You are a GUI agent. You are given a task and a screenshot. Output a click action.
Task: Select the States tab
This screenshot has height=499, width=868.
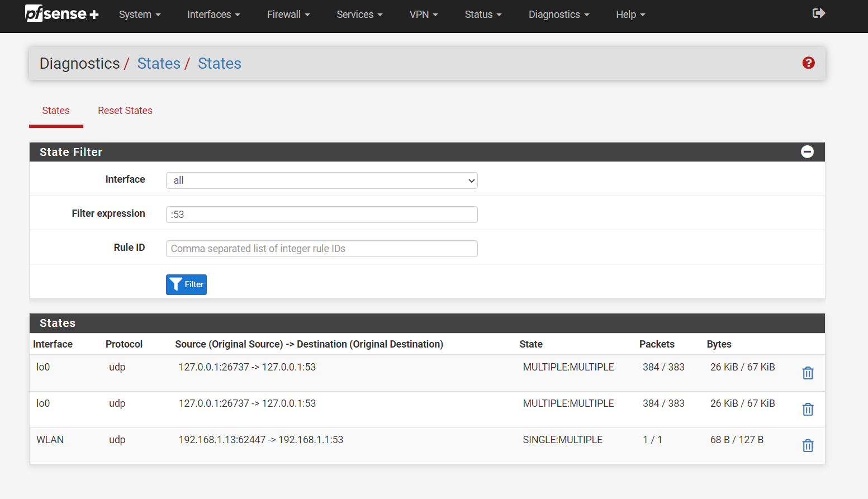(x=56, y=111)
